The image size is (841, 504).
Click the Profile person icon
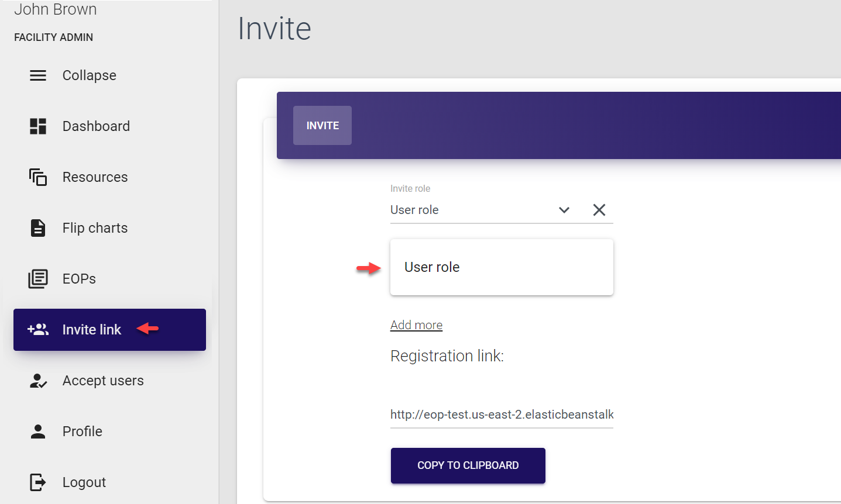[x=38, y=431]
